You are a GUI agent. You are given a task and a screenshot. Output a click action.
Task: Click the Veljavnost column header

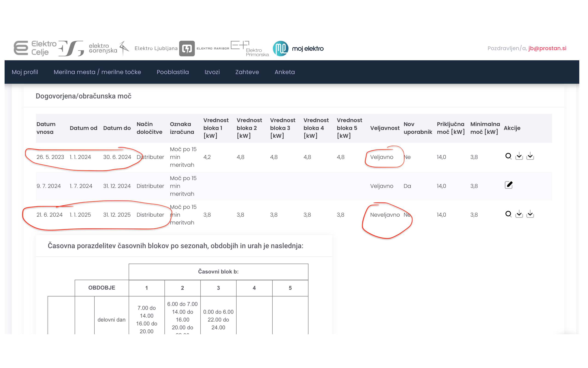[385, 128]
